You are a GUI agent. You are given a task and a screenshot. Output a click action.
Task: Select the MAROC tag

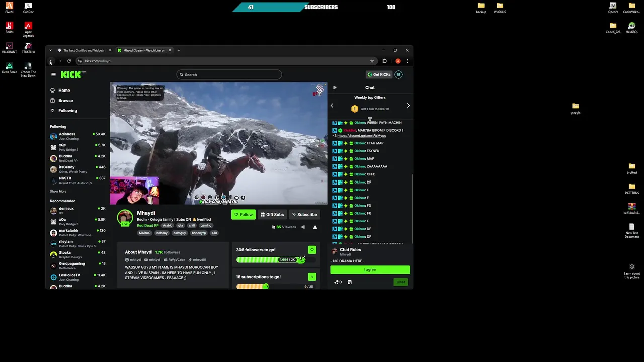[x=145, y=233]
